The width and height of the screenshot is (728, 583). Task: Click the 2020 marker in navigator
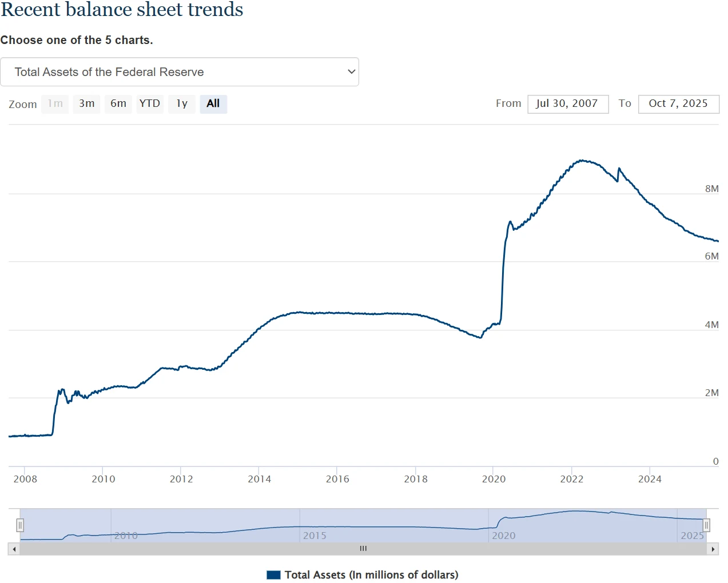coord(503,536)
